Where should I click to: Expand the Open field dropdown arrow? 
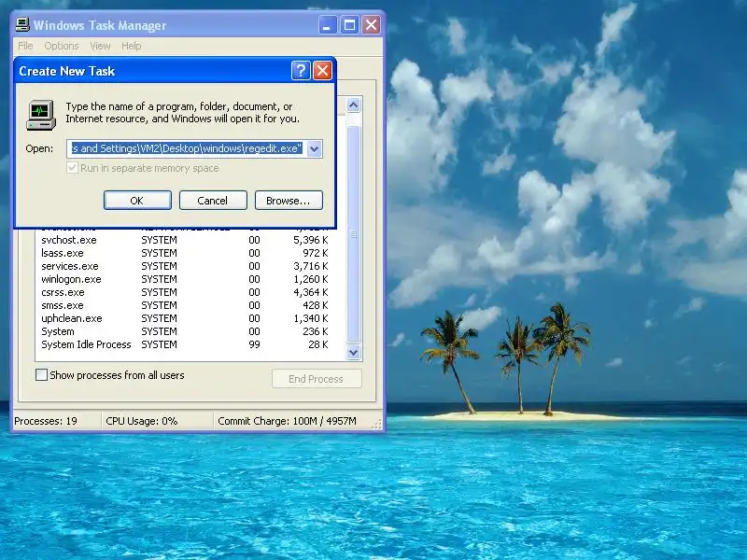pos(315,149)
